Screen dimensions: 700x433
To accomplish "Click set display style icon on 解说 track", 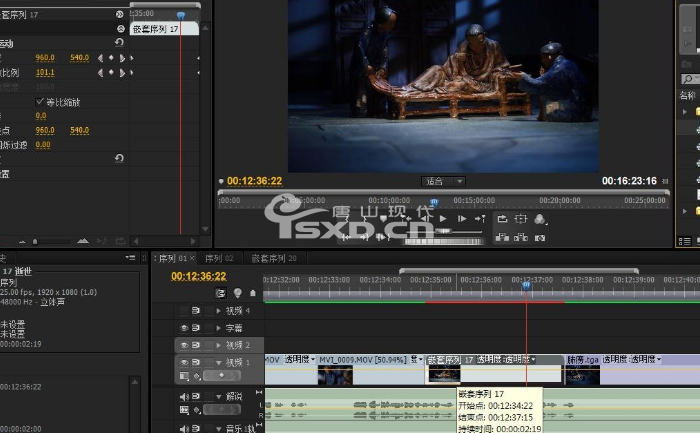I will click(184, 409).
